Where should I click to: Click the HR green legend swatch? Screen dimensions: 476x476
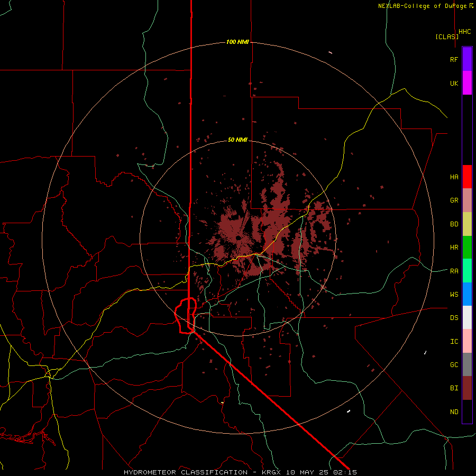pyautogui.click(x=467, y=248)
